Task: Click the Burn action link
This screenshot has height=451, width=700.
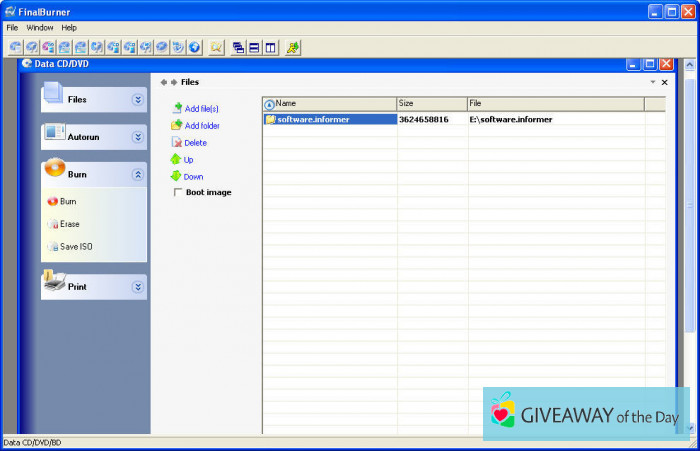Action: [x=68, y=201]
